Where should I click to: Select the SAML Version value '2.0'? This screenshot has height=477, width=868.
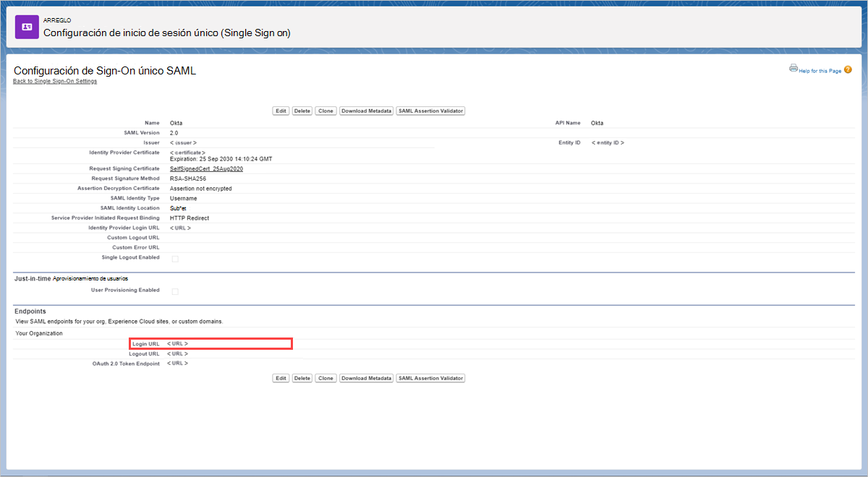pyautogui.click(x=174, y=133)
